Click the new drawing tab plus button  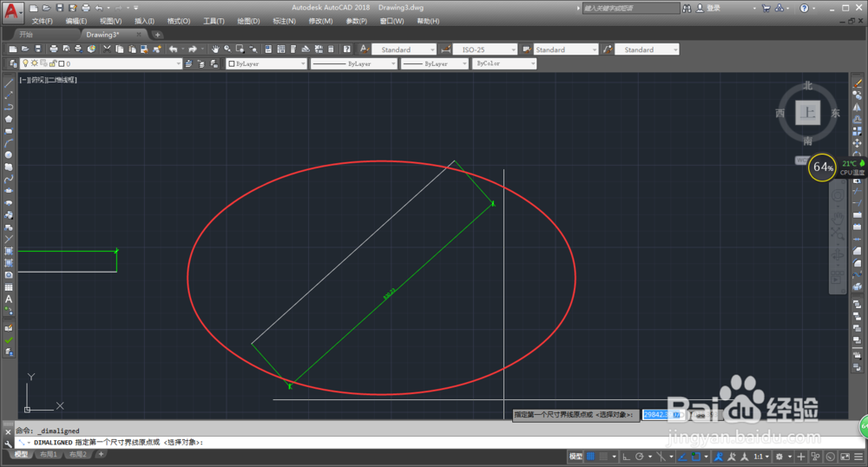(157, 35)
